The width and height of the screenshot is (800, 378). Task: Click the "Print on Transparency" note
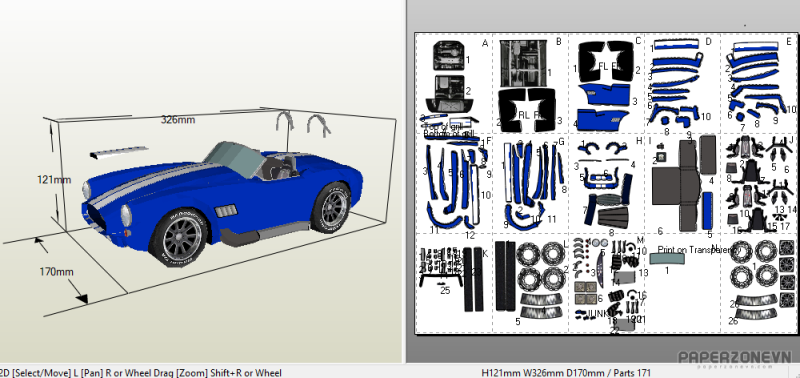point(698,250)
